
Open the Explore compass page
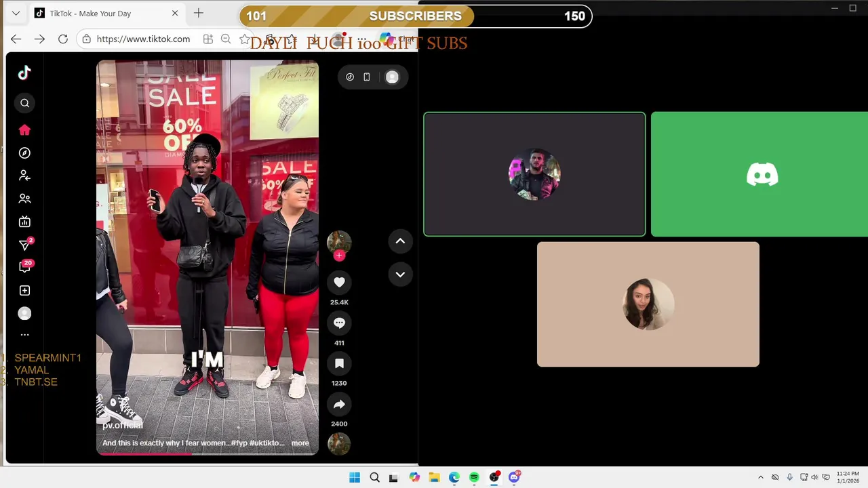tap(24, 153)
